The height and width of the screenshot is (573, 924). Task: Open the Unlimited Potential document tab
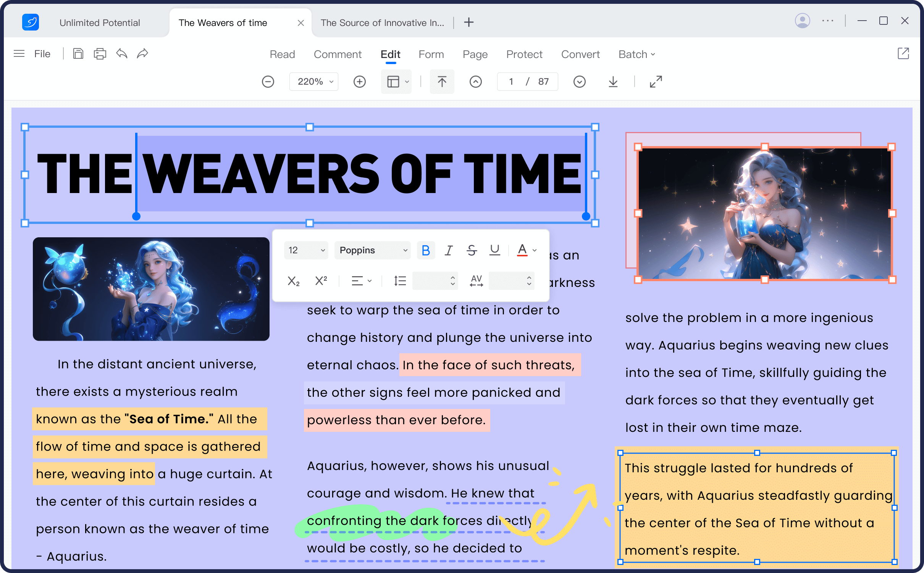[100, 23]
